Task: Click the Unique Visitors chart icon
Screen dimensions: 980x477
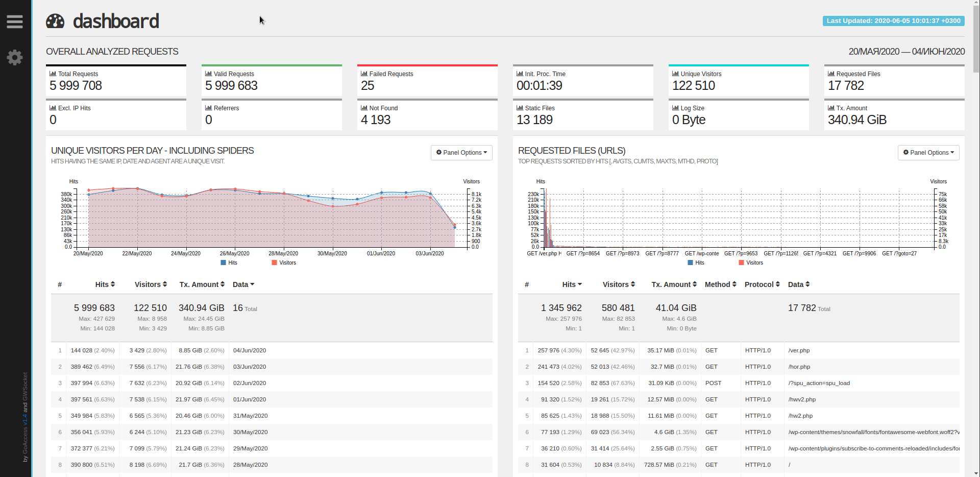Action: tap(675, 74)
